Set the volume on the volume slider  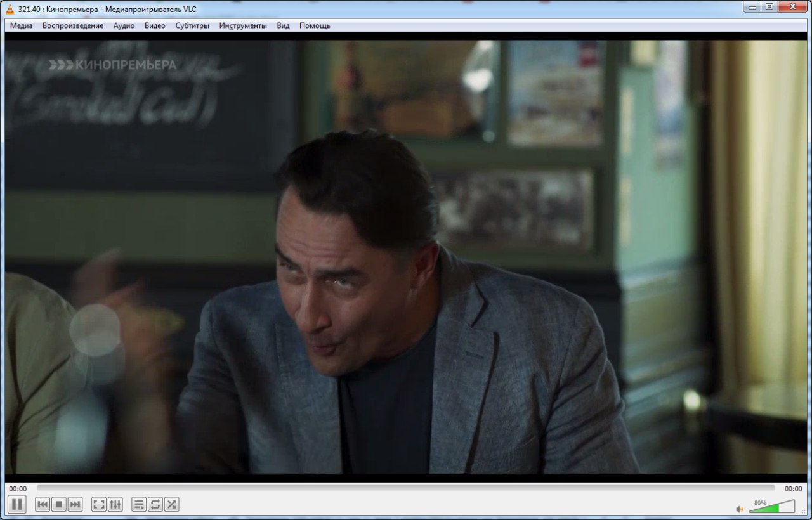pyautogui.click(x=771, y=507)
